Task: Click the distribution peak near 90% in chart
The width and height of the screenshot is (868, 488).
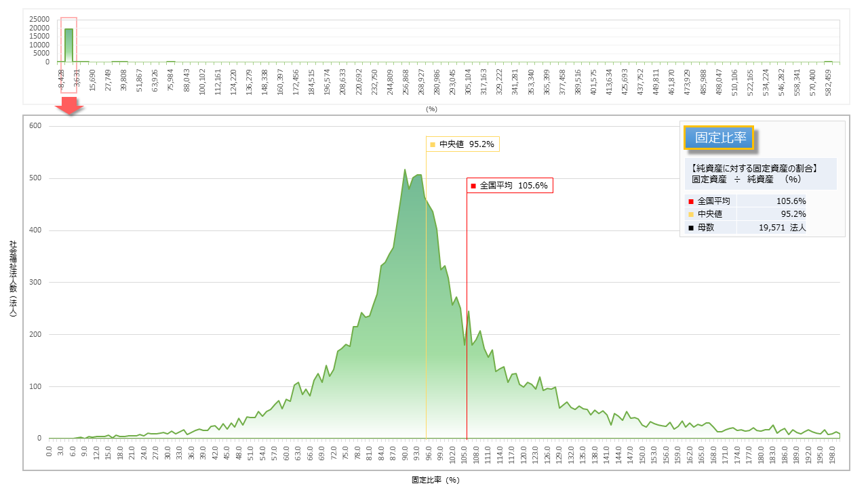Action: pyautogui.click(x=405, y=169)
